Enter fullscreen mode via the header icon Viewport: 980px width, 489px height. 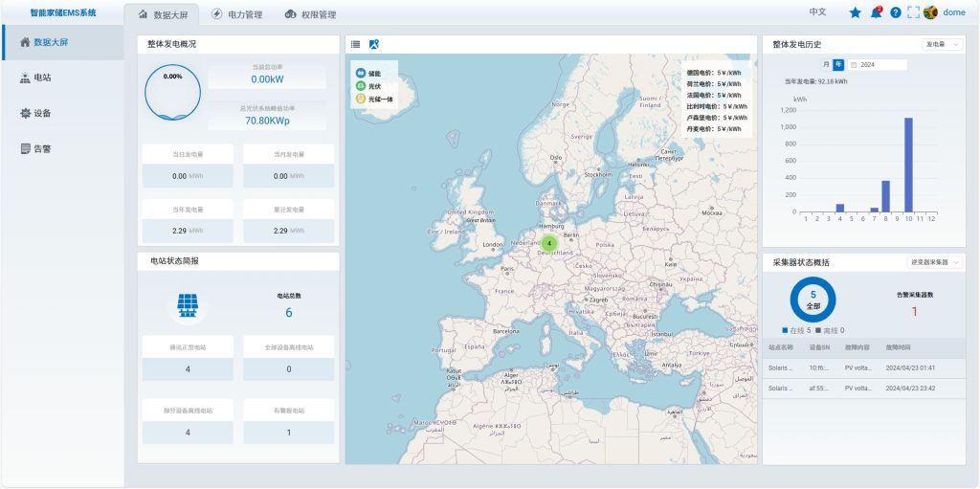(x=913, y=12)
